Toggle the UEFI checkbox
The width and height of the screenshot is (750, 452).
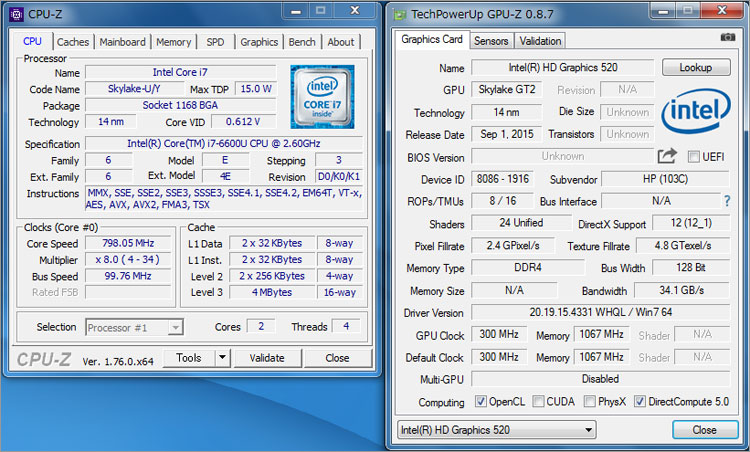(693, 157)
